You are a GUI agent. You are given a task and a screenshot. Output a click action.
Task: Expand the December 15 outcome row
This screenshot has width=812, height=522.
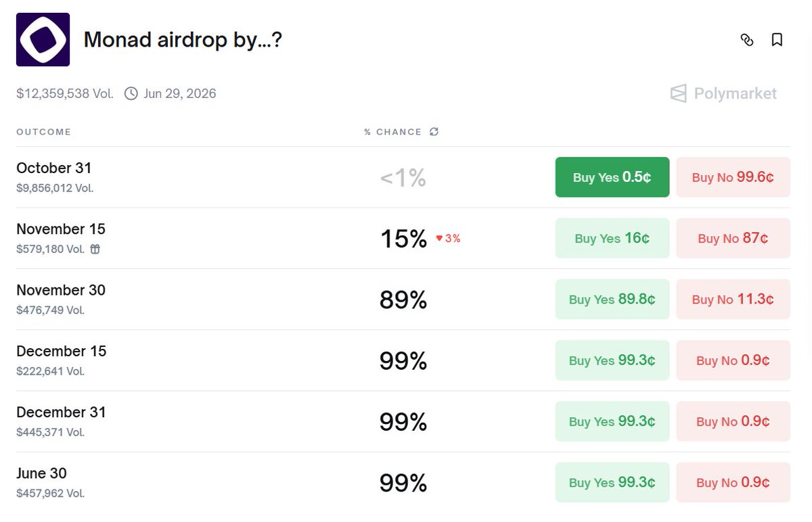[403, 360]
